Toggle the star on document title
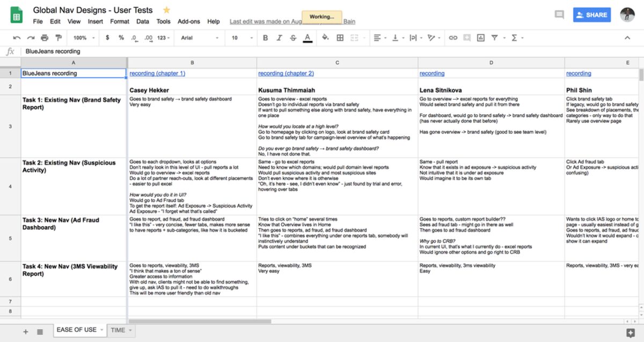644x342 pixels. tap(166, 10)
